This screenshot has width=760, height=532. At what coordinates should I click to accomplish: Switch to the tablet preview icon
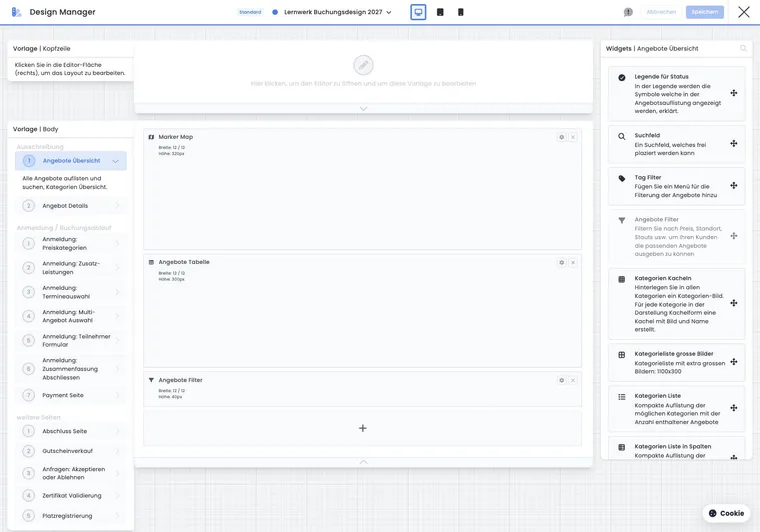pyautogui.click(x=440, y=12)
